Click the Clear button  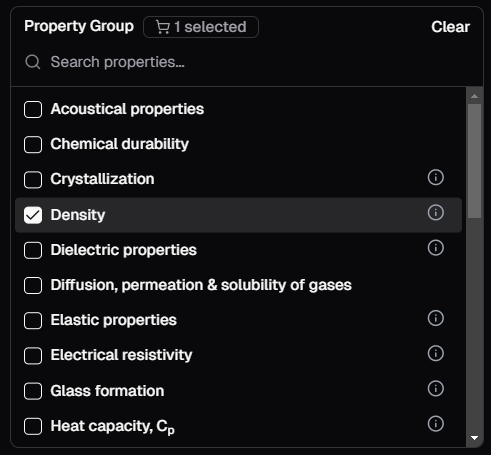(x=450, y=27)
